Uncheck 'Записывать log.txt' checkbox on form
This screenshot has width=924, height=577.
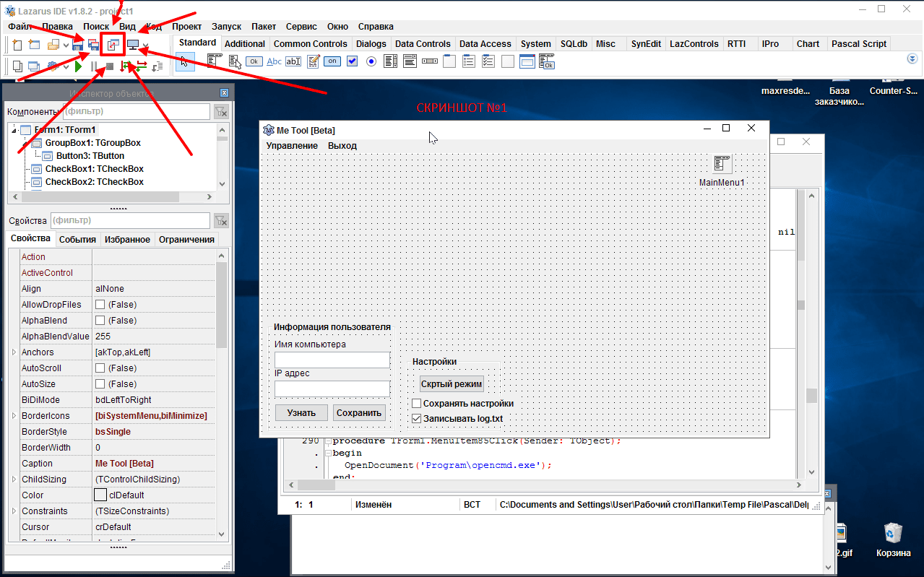416,418
